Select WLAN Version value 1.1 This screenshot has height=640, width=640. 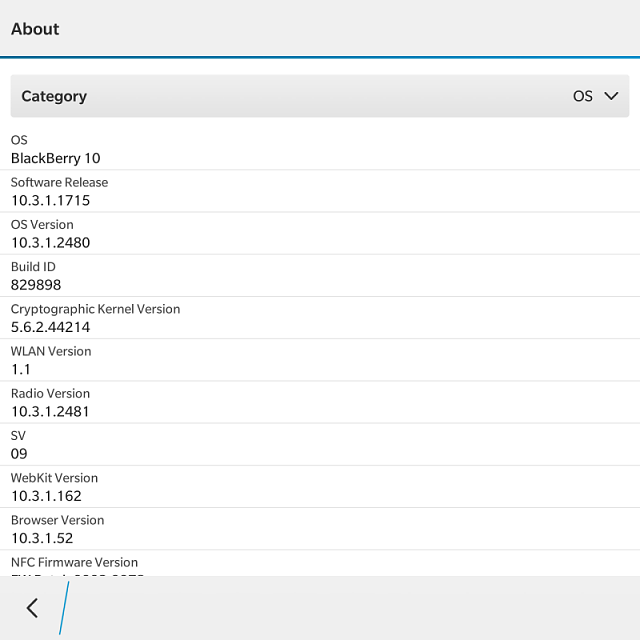pyautogui.click(x=21, y=369)
